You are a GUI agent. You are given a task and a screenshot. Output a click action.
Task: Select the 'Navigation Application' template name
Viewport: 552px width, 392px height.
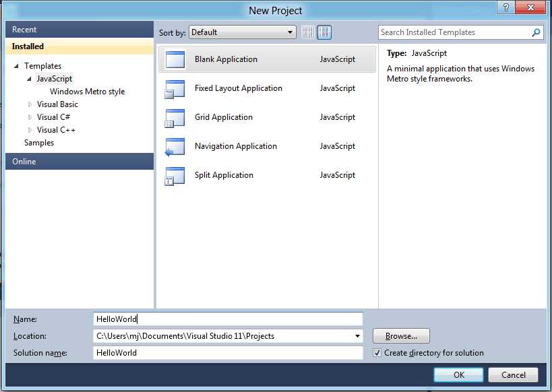coord(235,146)
